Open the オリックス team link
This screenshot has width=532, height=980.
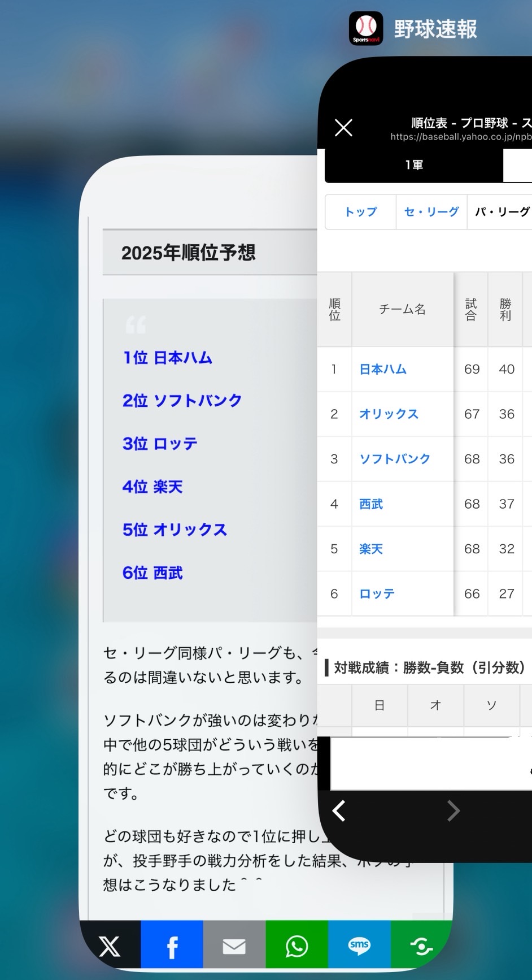(x=389, y=414)
